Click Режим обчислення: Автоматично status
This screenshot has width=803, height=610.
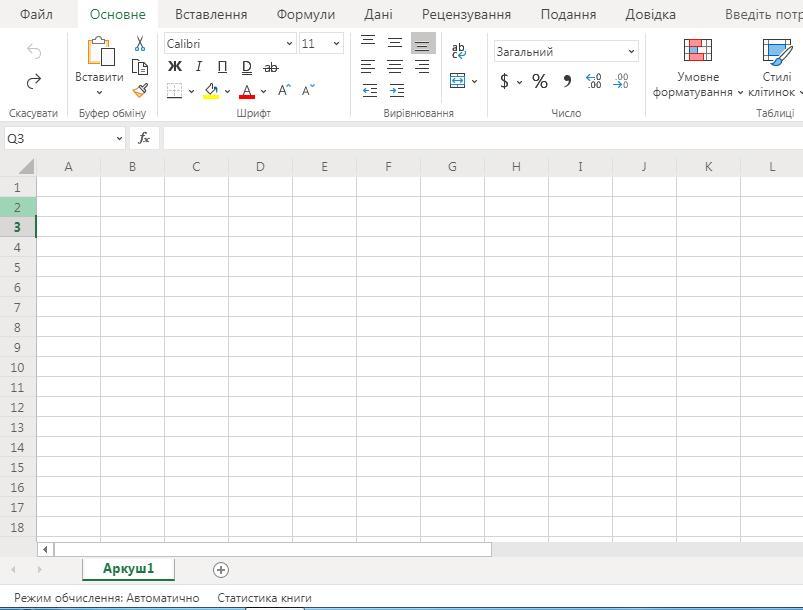coord(107,598)
